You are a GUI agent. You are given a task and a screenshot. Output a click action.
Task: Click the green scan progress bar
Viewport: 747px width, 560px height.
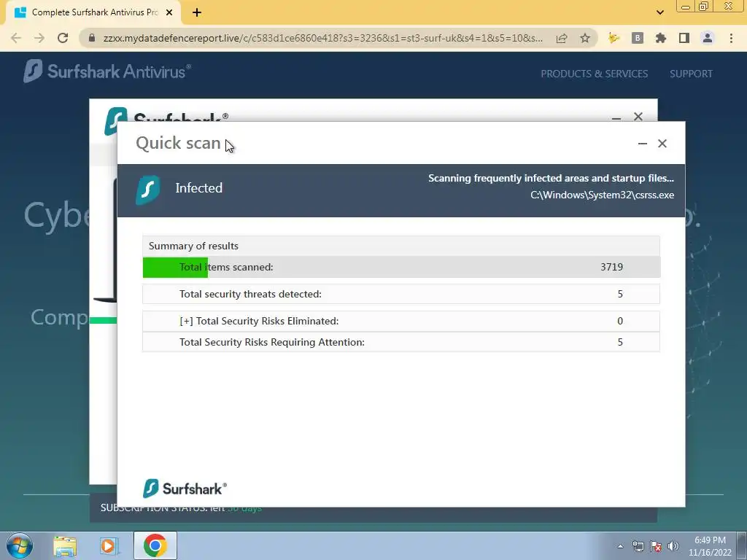[x=175, y=267]
